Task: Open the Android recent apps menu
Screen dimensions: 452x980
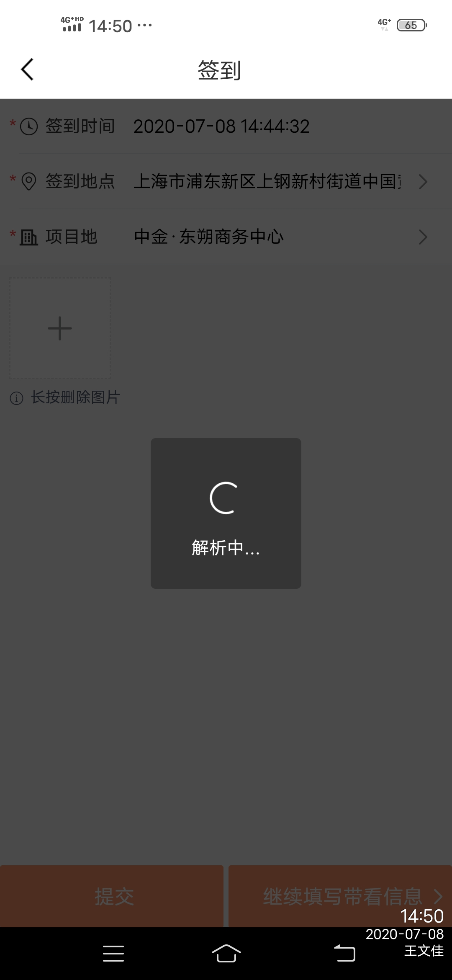Action: 113,953
